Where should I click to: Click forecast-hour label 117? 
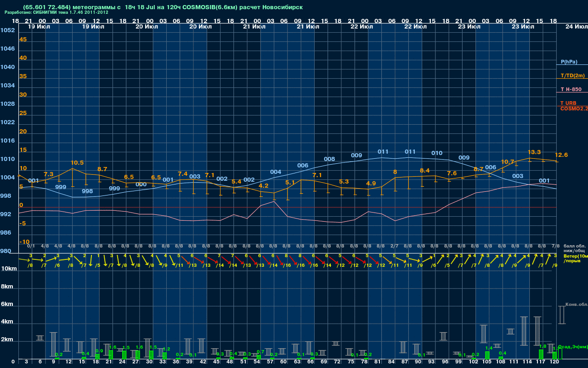[541, 362]
